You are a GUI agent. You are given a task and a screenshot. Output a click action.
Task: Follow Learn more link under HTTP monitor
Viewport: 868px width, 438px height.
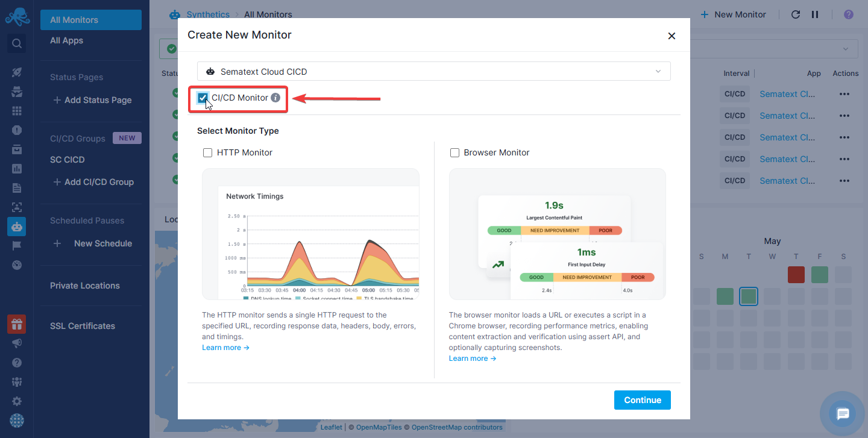point(225,348)
